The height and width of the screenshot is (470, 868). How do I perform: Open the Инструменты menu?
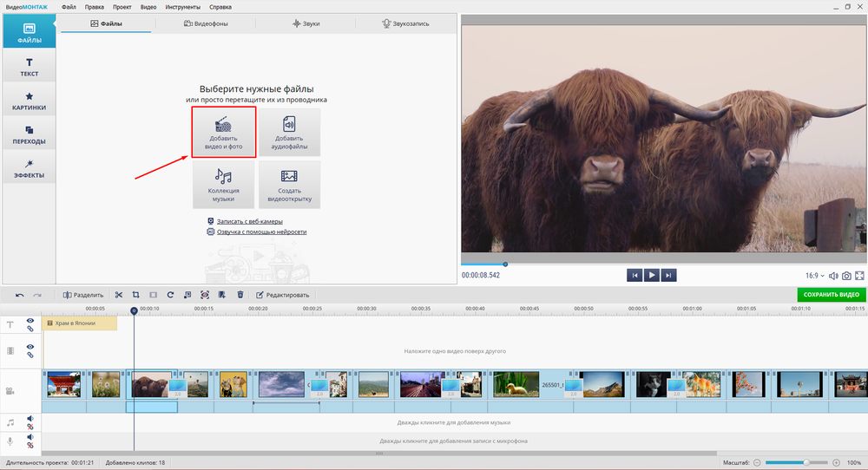coord(182,6)
